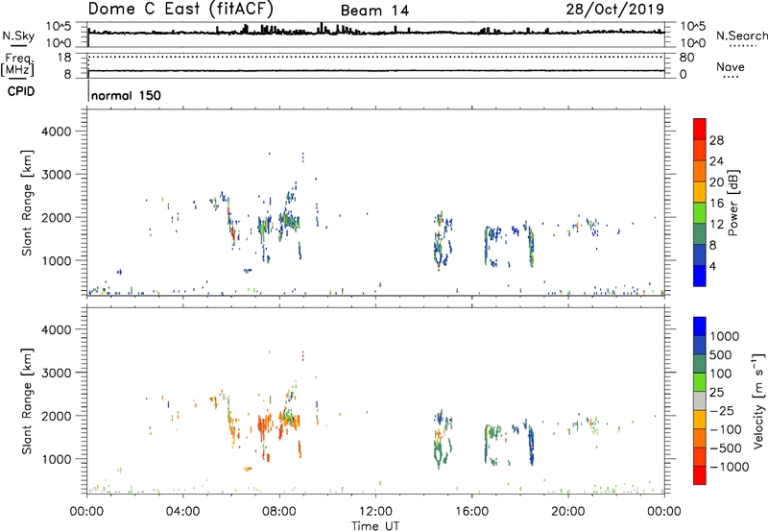Viewport: 768px width, 532px height.
Task: Click the "500" velocity colorbar label
Action: pyautogui.click(x=721, y=355)
